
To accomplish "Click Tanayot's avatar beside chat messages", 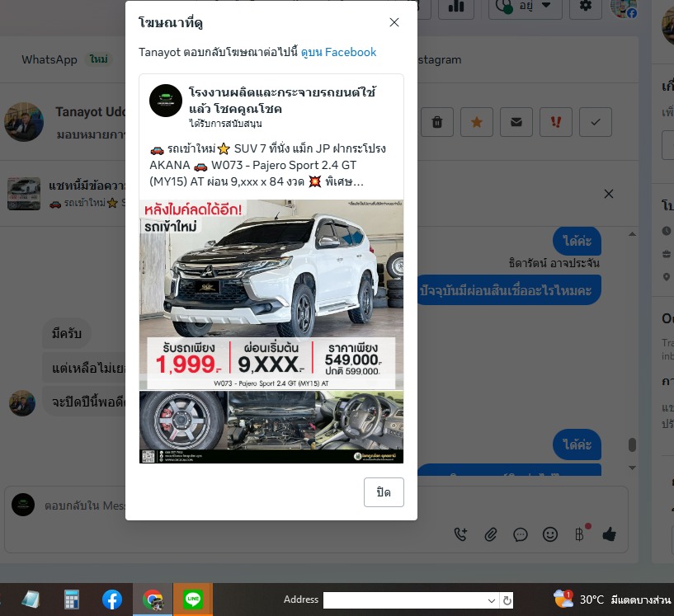I will click(22, 403).
